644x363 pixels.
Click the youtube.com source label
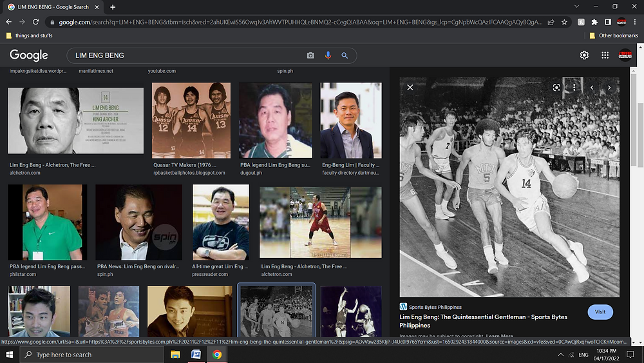[x=162, y=71]
